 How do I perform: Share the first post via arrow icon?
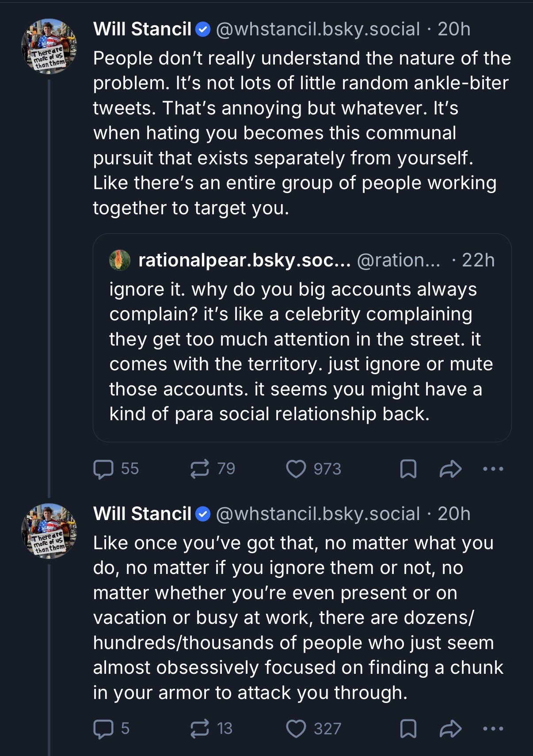[x=450, y=469]
